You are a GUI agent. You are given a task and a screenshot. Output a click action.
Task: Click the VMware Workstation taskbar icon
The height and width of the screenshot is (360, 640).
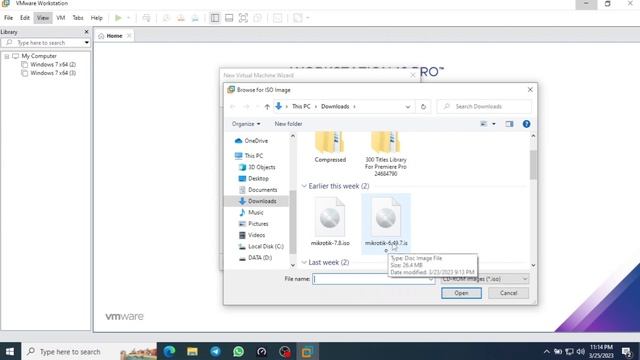(x=307, y=351)
